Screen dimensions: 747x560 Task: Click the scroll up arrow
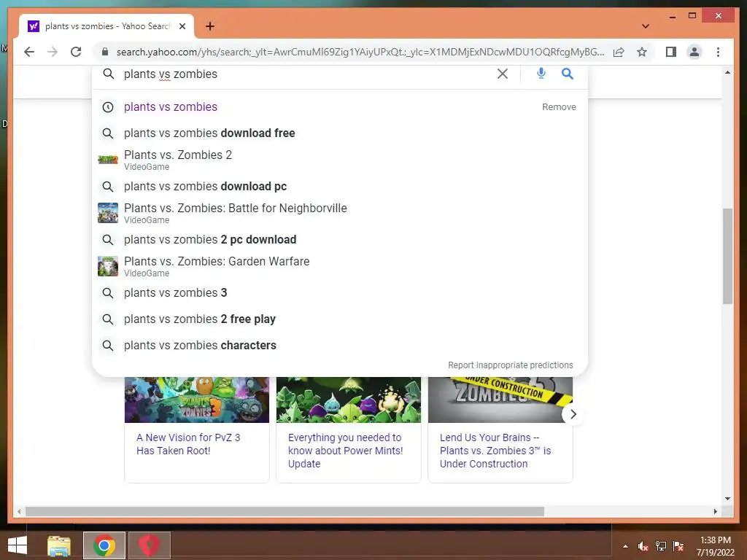tap(727, 72)
